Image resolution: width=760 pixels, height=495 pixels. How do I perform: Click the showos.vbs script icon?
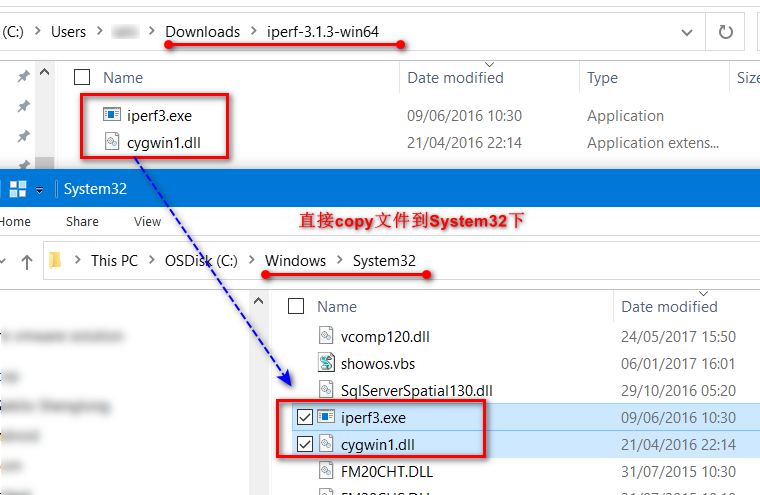(326, 363)
